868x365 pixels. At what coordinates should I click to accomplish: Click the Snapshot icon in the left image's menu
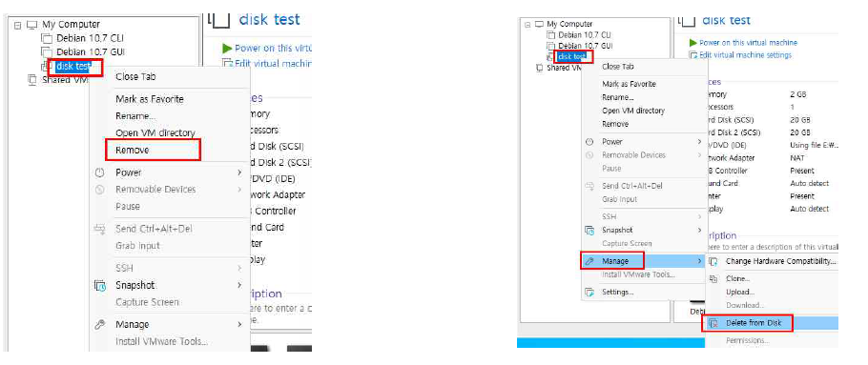point(99,286)
